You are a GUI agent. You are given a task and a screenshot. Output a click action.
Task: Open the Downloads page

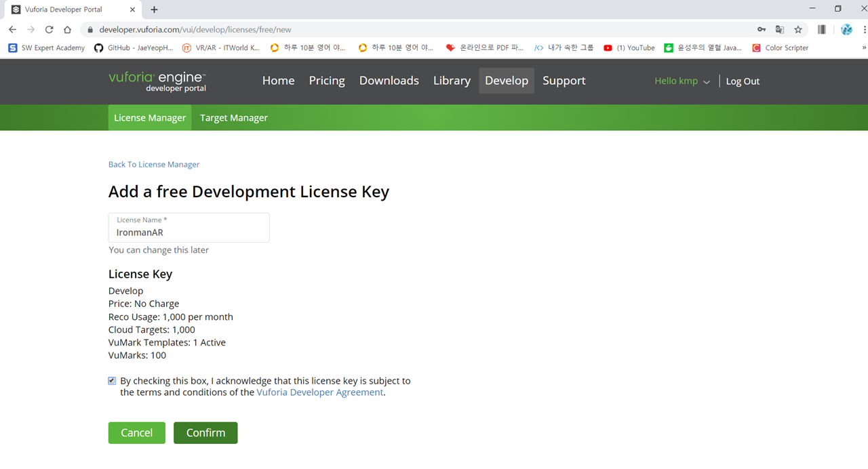389,81
